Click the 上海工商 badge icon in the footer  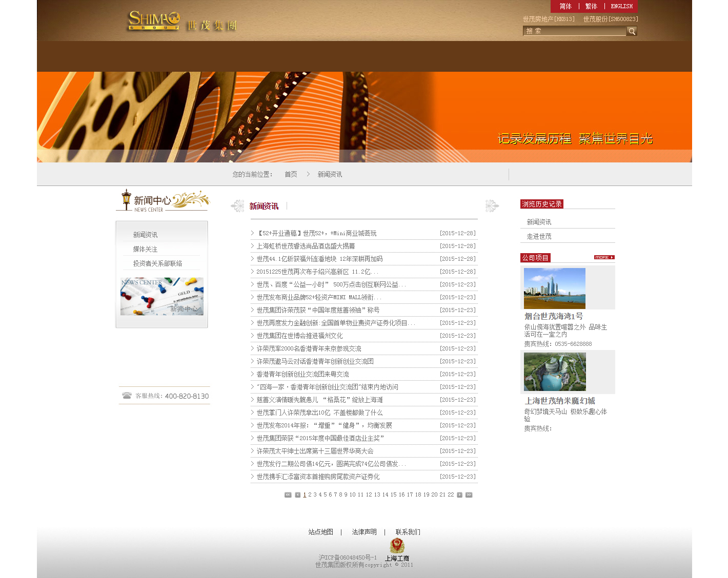397,550
